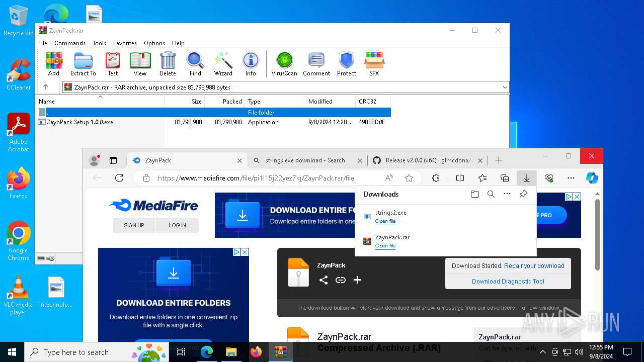The width and height of the screenshot is (644, 362).
Task: Open more options in Downloads panel
Action: [x=507, y=194]
